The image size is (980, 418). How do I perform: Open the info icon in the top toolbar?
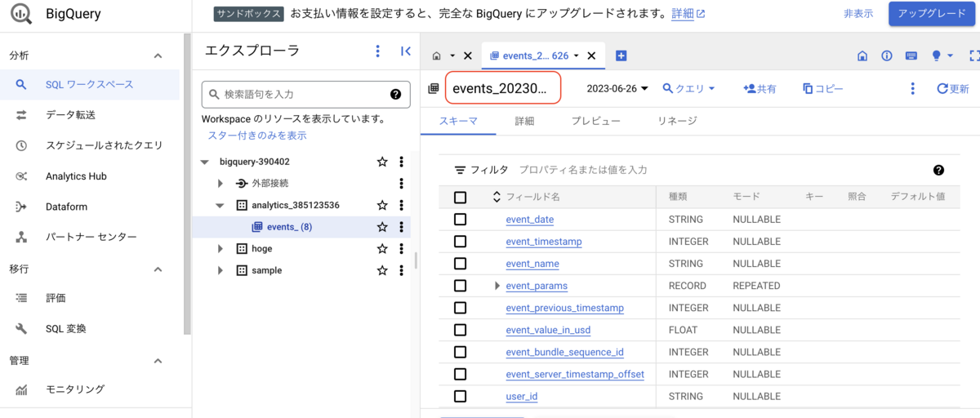(886, 56)
